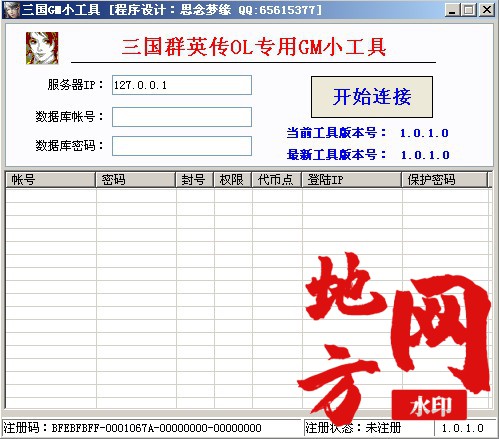Image resolution: width=499 pixels, height=439 pixels.
Task: Click the 注册码 BFEBFBFF status bar text
Action: pyautogui.click(x=132, y=428)
